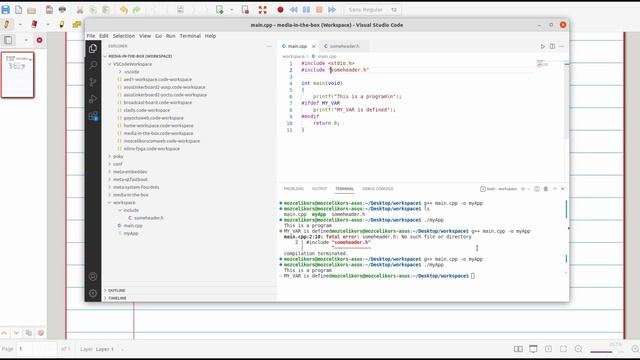Click the fast-forward button in Xournal toolbar

click(x=332, y=9)
